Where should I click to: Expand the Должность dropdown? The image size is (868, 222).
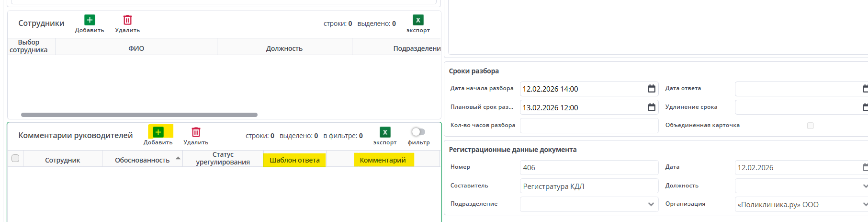[865, 186]
